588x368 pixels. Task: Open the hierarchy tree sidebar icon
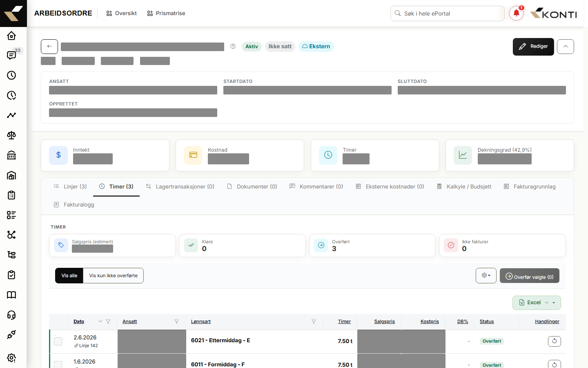click(x=11, y=255)
